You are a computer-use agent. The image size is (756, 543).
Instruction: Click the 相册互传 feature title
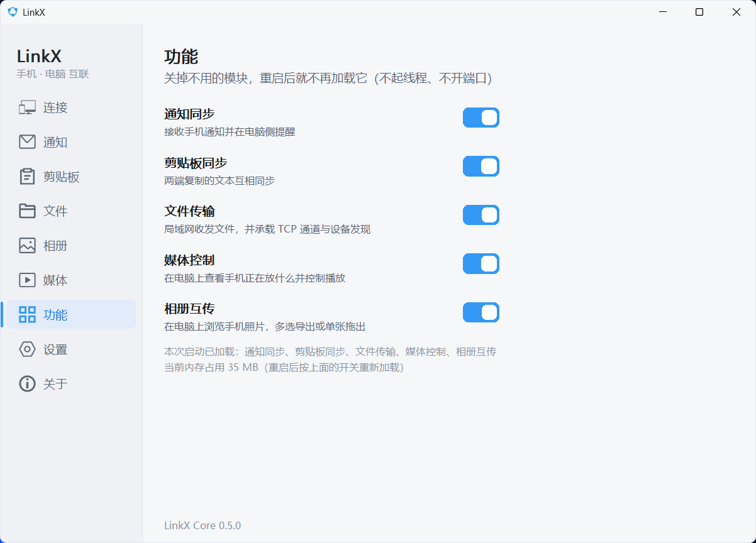point(189,309)
